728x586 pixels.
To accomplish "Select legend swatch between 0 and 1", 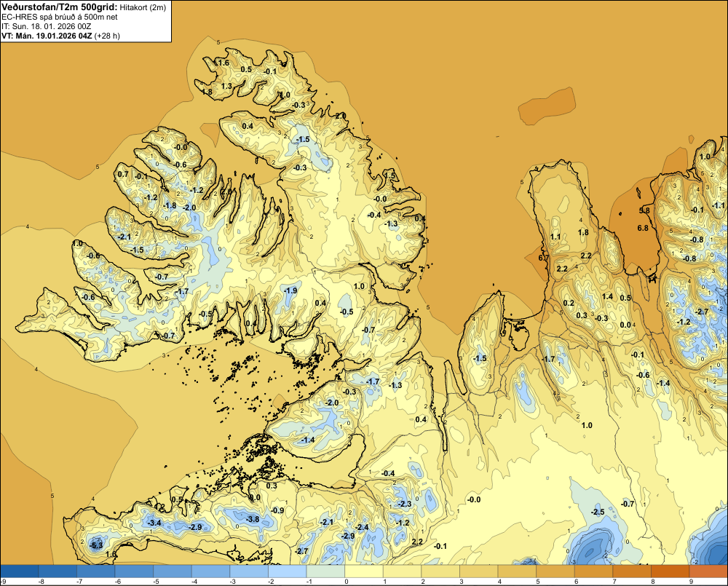I will pos(363,571).
